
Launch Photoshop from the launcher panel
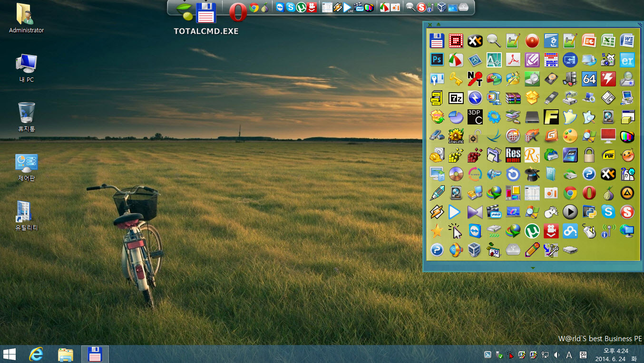437,59
